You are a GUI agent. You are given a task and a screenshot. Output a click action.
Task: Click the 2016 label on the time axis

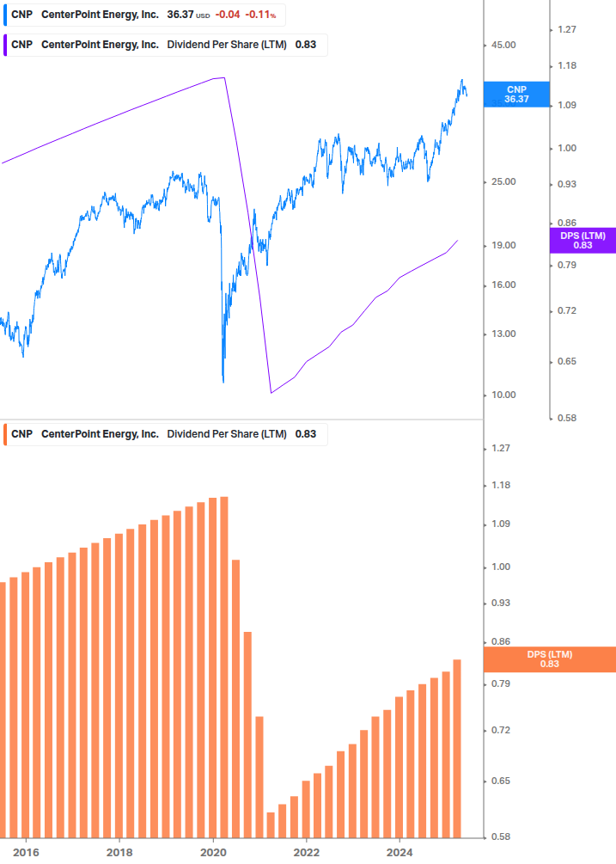[x=26, y=853]
